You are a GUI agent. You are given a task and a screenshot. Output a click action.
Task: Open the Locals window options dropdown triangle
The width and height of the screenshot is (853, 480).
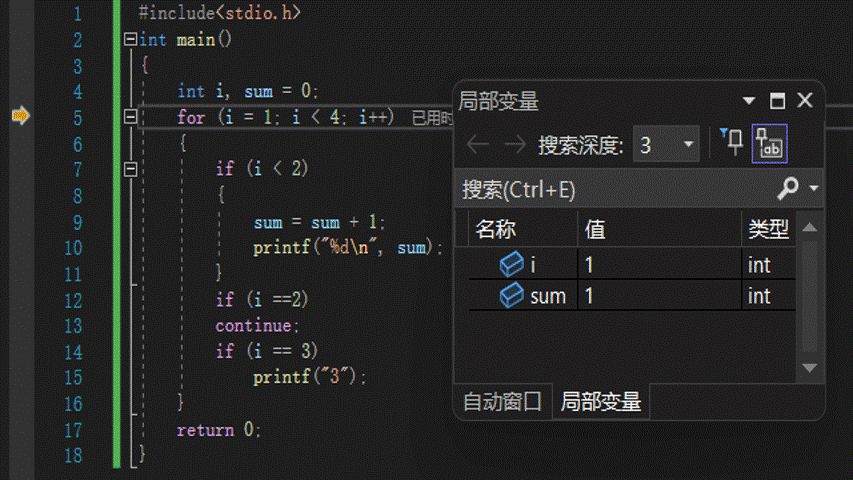749,101
